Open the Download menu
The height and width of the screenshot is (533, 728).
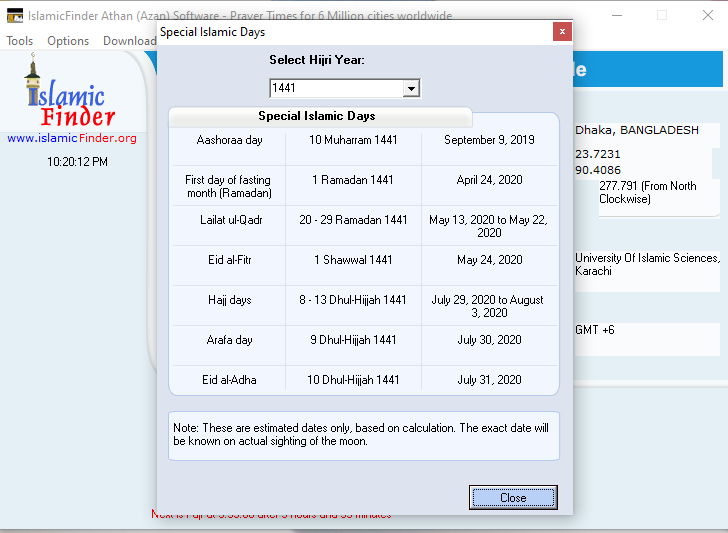(130, 41)
